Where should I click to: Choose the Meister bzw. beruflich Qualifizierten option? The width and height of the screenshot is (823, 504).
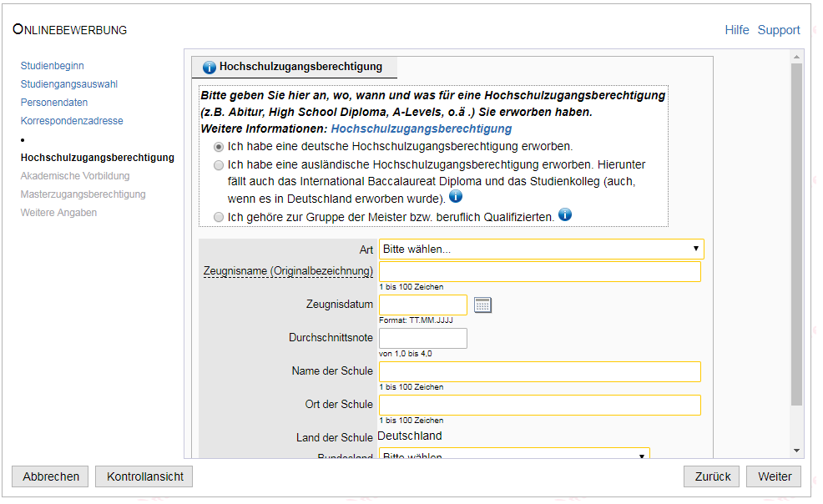click(x=219, y=217)
